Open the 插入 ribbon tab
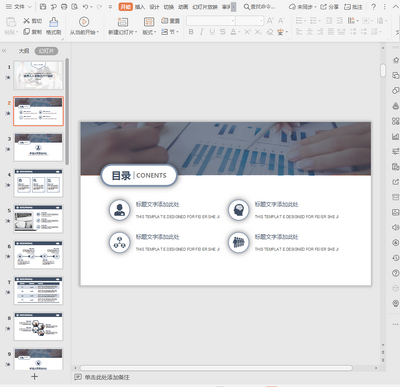This screenshot has width=400, height=387. tap(140, 7)
